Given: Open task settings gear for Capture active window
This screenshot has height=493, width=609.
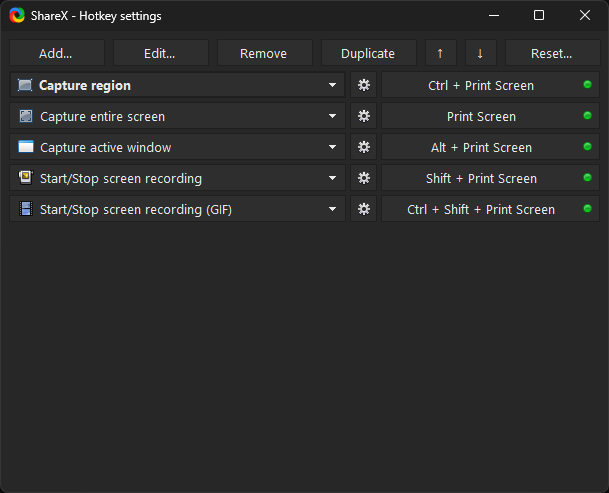Looking at the screenshot, I should 364,147.
